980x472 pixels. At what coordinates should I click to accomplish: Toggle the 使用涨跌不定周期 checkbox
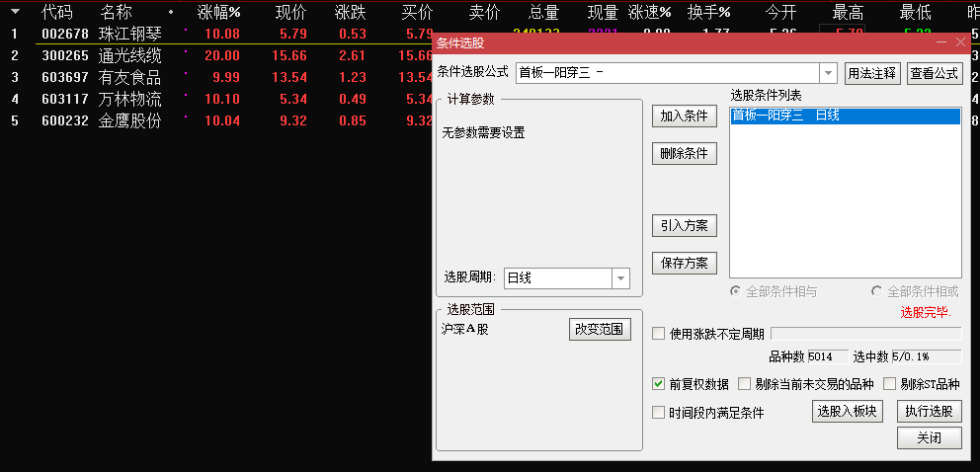pos(658,334)
